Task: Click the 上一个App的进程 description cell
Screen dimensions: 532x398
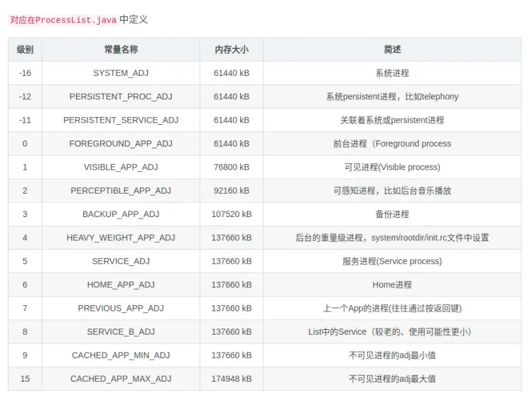Action: point(392,308)
